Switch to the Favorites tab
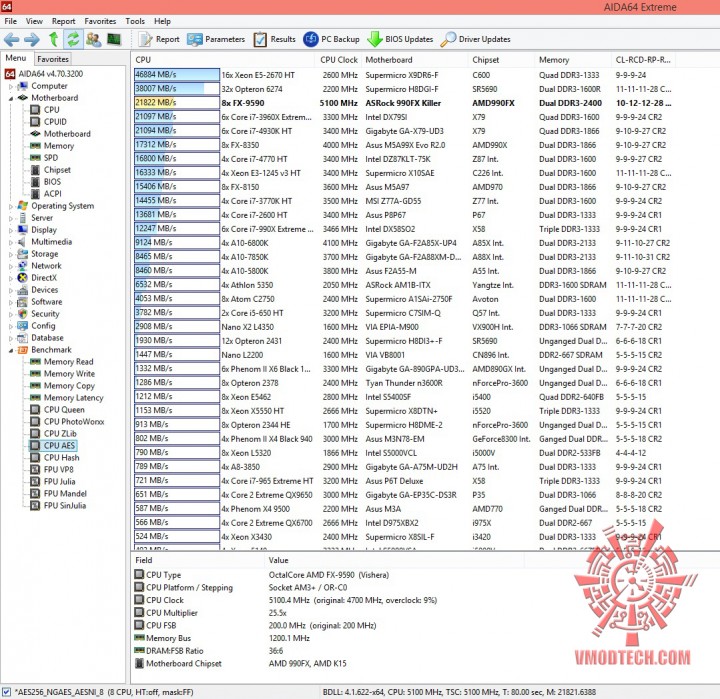 point(53,59)
